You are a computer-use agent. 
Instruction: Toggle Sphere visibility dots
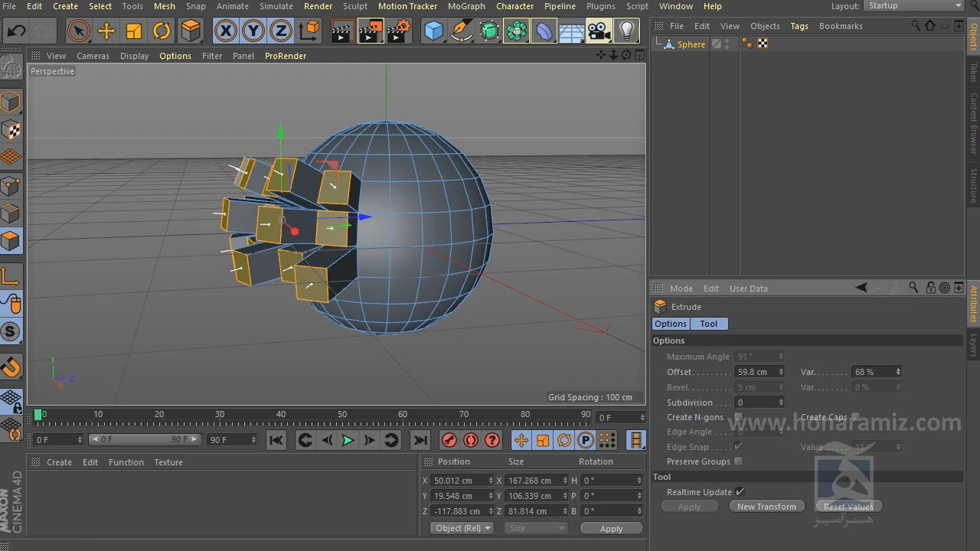727,44
